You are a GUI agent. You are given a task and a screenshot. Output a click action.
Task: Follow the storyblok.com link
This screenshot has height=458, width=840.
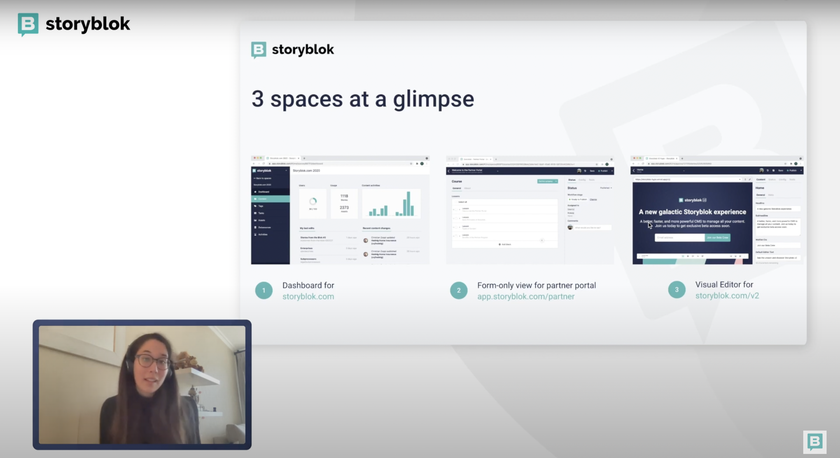pos(308,296)
